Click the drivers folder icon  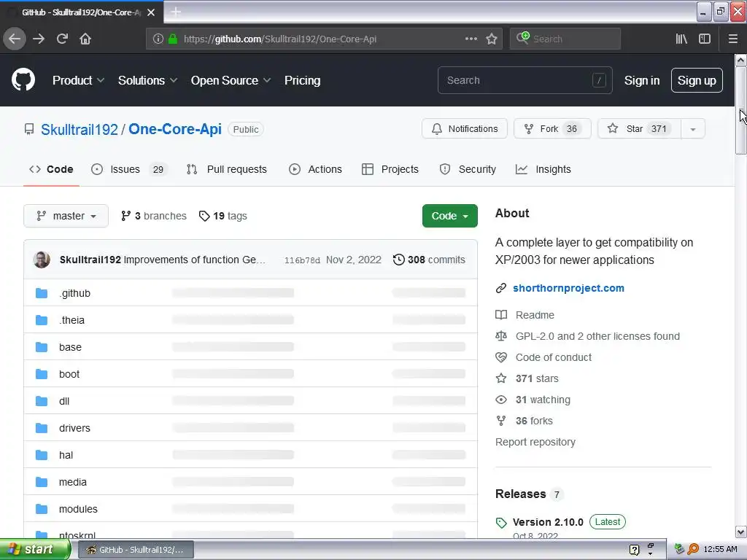(x=42, y=428)
